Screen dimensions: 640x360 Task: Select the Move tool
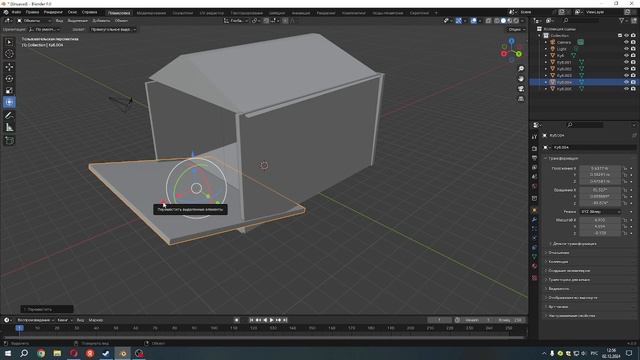pos(9,67)
